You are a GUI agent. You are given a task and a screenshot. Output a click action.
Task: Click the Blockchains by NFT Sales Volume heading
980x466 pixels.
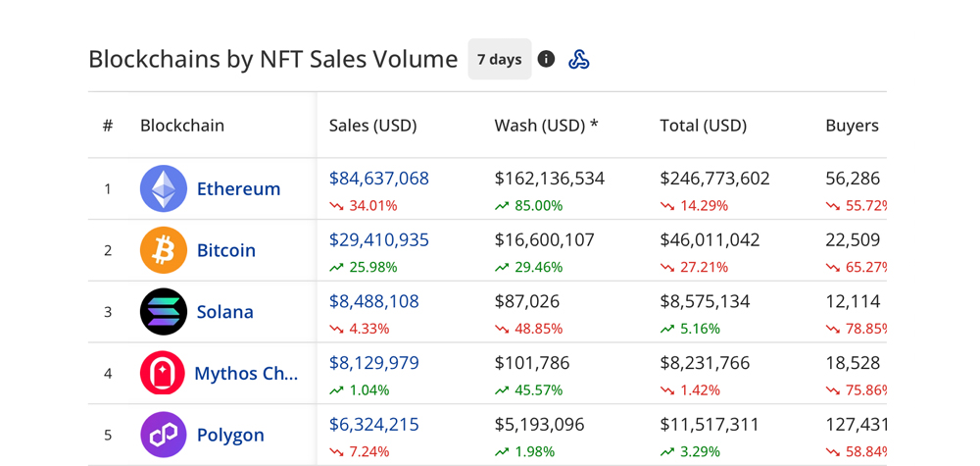pyautogui.click(x=273, y=60)
